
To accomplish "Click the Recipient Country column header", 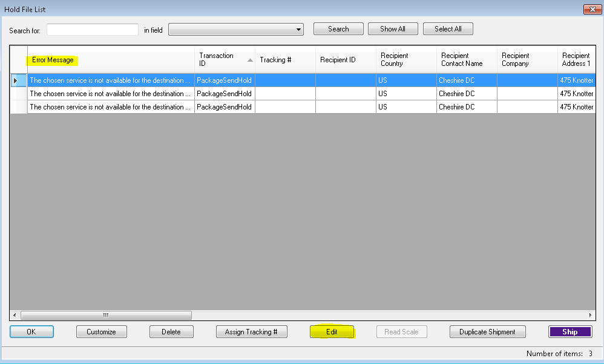I will 406,60.
